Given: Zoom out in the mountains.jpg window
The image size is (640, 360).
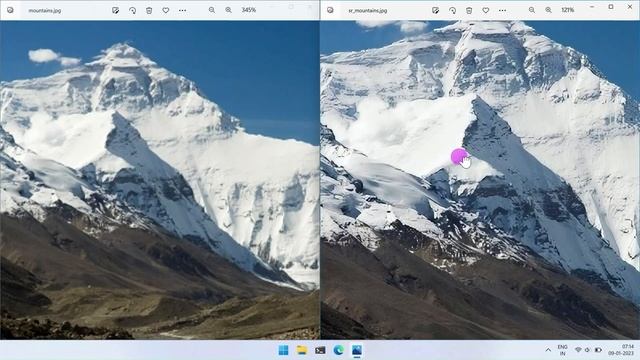Looking at the screenshot, I should (x=211, y=10).
